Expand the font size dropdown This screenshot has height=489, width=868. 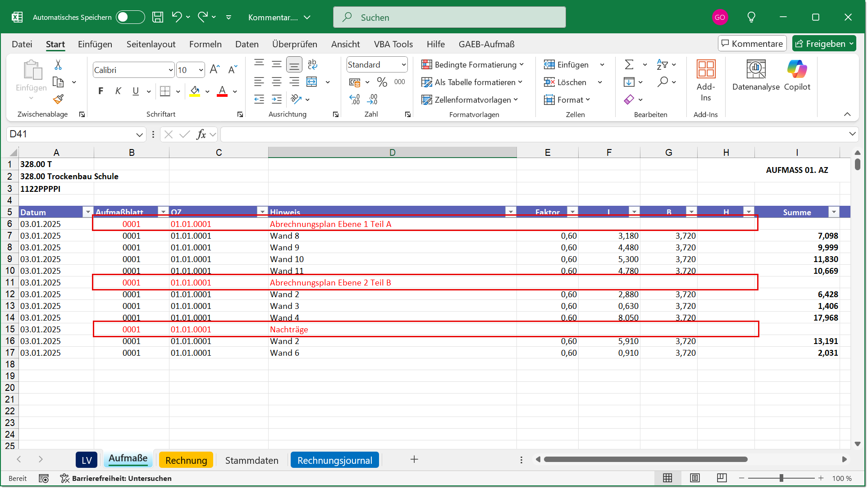pyautogui.click(x=201, y=70)
